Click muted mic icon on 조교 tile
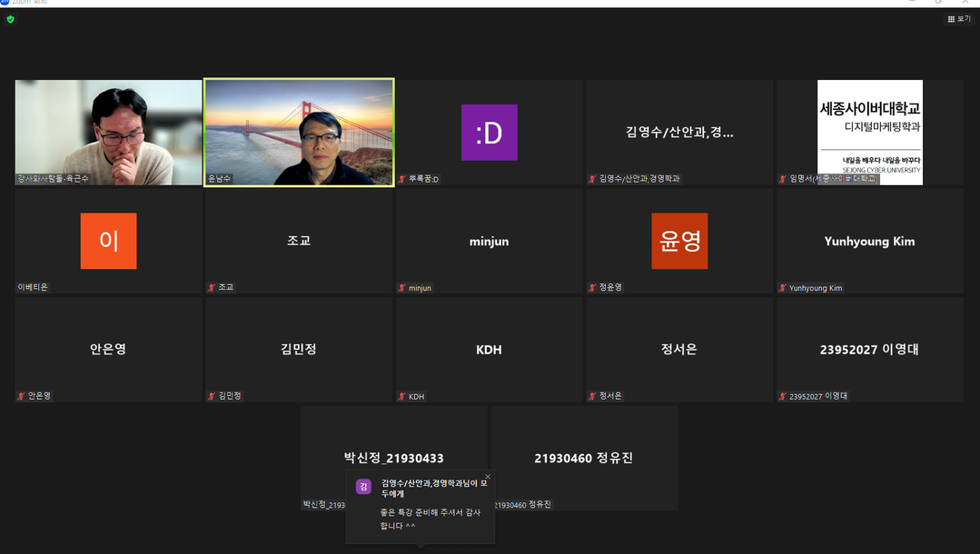Screen dimensions: 980x554 (212, 287)
